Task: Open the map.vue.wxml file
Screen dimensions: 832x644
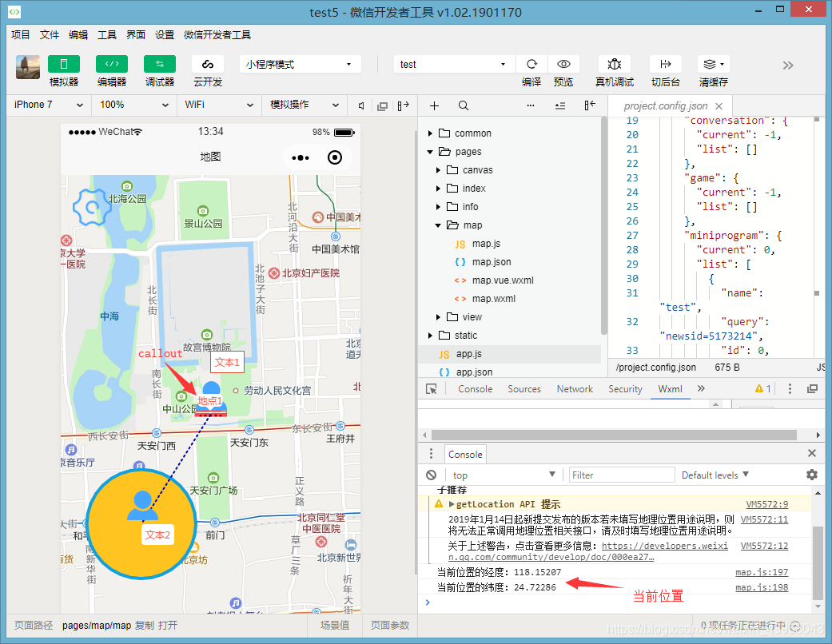Action: (503, 280)
